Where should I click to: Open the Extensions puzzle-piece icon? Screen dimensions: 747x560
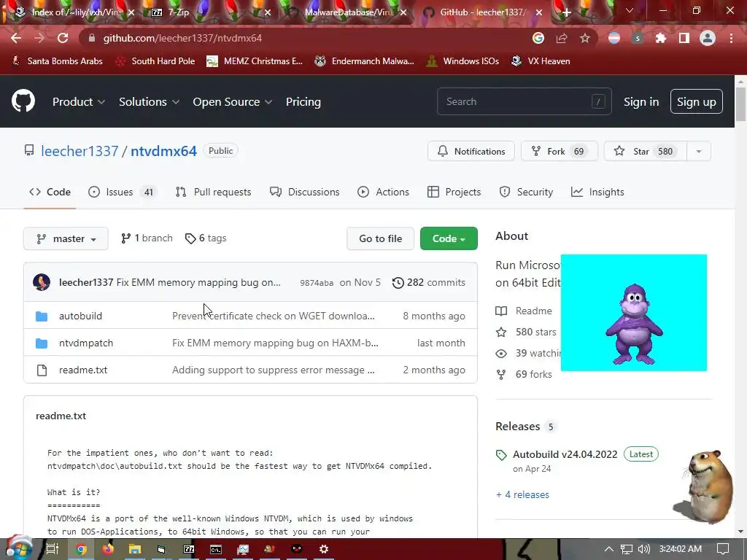pos(661,38)
